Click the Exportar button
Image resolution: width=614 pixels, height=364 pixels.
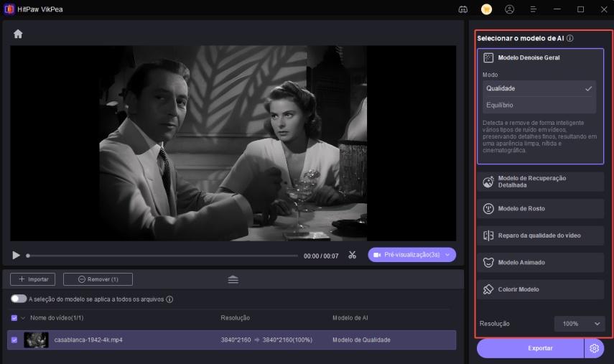tap(530, 348)
